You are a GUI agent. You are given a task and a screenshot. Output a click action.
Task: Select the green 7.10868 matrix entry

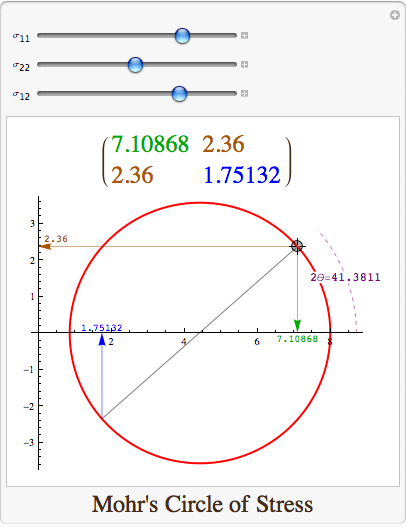(x=150, y=144)
